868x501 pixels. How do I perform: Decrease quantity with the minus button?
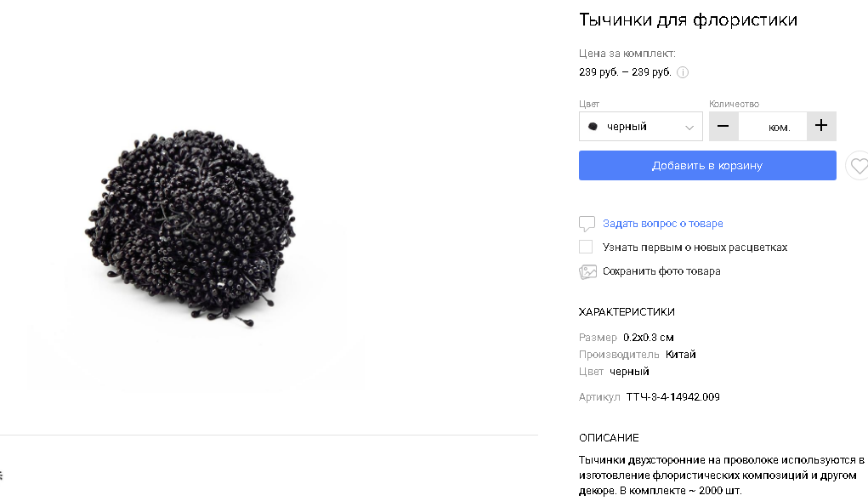tap(723, 126)
